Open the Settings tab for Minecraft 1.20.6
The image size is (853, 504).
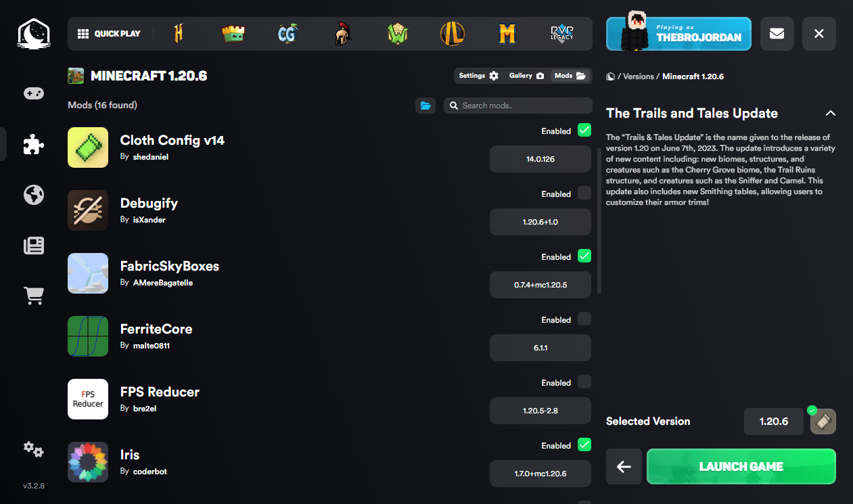pos(478,76)
